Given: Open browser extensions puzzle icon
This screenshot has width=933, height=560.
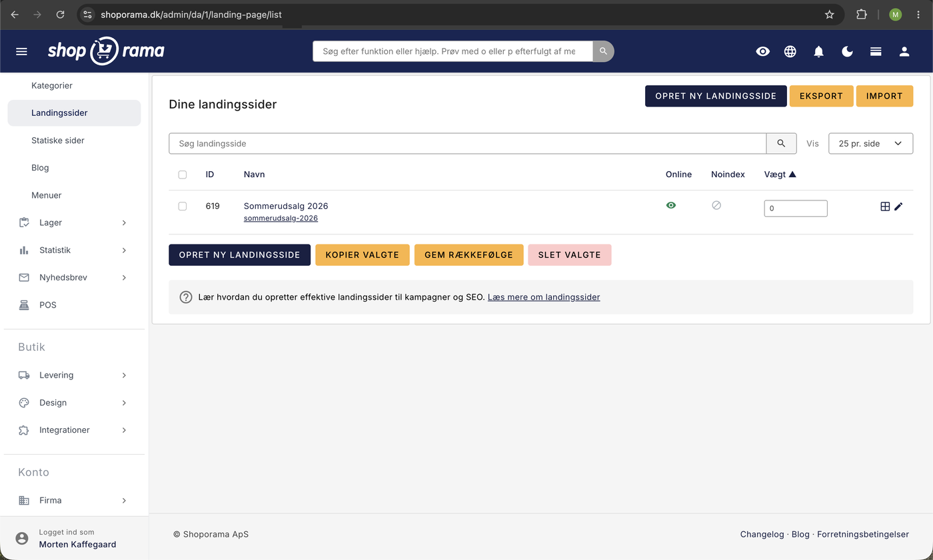Looking at the screenshot, I should (x=862, y=14).
